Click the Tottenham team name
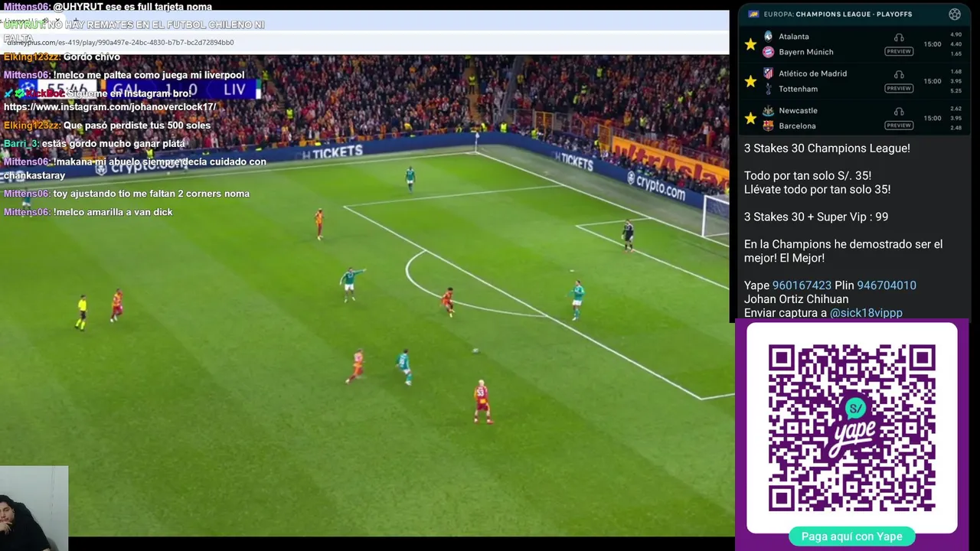980x551 pixels. click(x=798, y=89)
